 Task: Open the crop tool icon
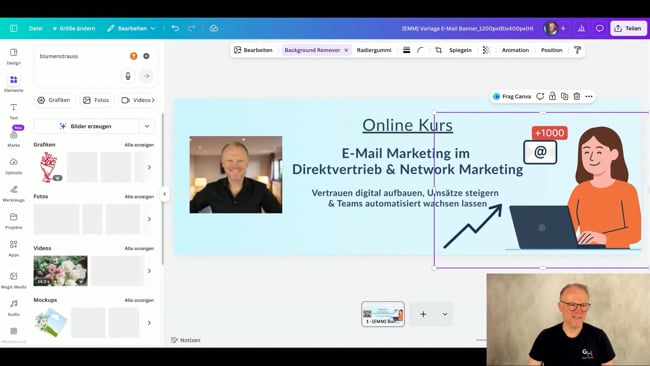(438, 50)
